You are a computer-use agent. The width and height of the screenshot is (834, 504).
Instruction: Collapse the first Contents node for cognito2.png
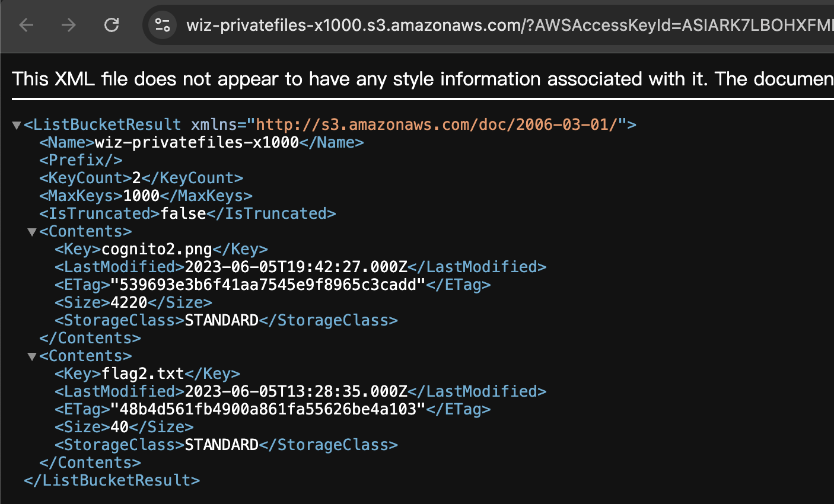(32, 232)
